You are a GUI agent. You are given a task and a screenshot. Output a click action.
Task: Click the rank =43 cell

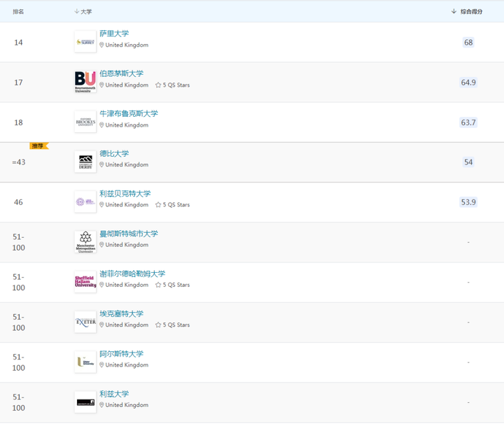19,162
